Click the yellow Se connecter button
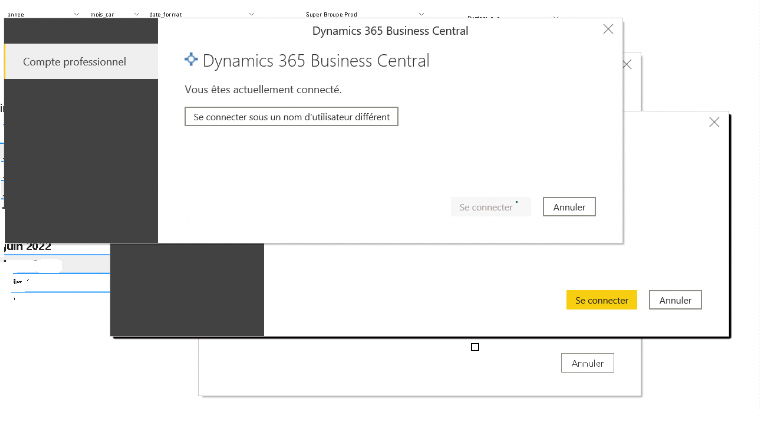Viewport: 760px width, 426px height. point(602,300)
